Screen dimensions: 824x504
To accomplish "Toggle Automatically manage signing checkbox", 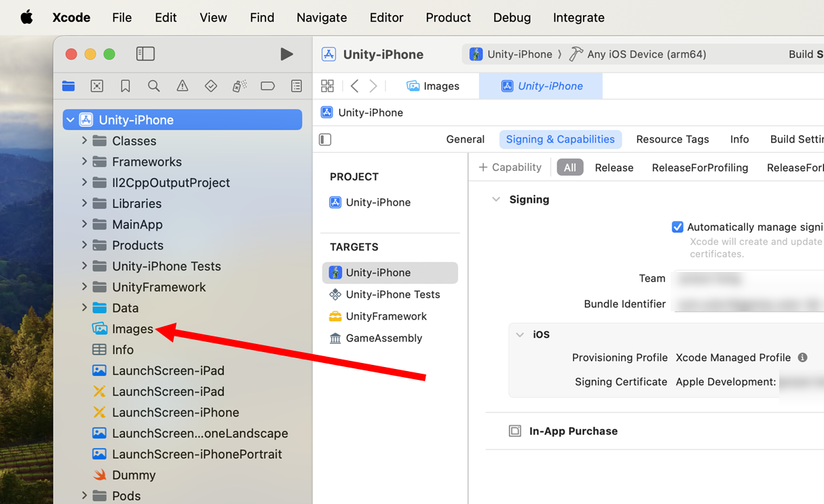I will tap(677, 227).
